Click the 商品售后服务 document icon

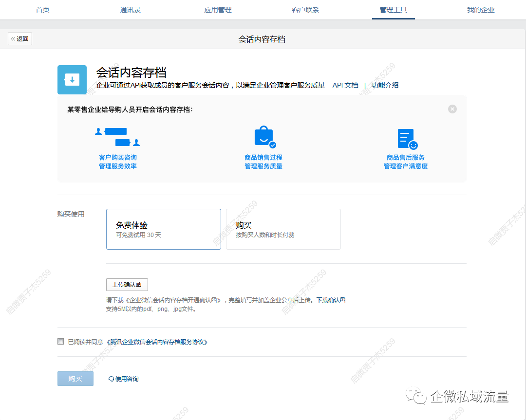point(407,139)
